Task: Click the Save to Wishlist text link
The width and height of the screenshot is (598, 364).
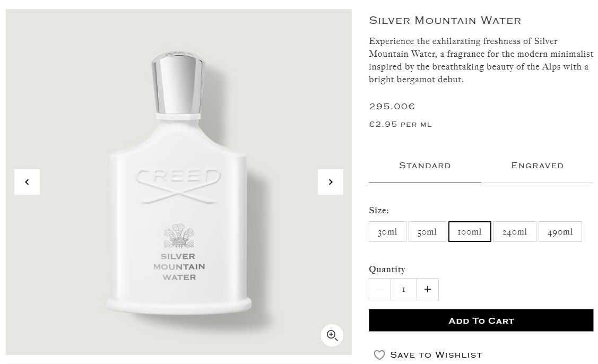Action: pos(436,355)
